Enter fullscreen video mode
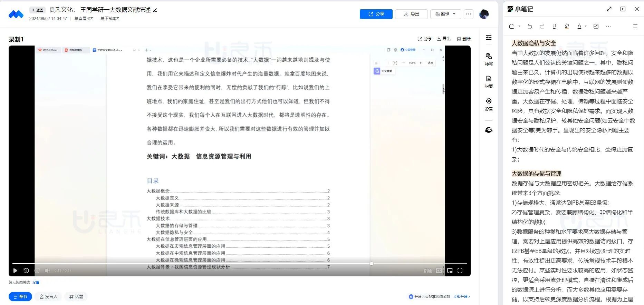 click(x=460, y=270)
